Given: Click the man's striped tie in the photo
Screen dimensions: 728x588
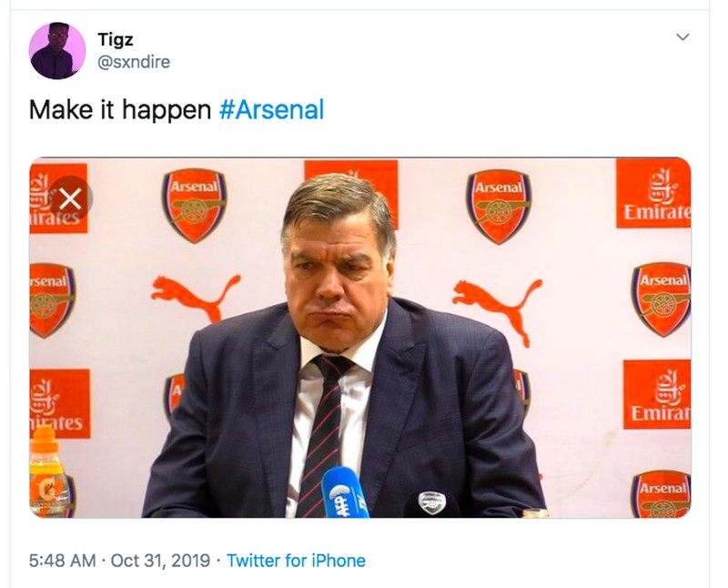Looking at the screenshot, I should click(x=324, y=430).
